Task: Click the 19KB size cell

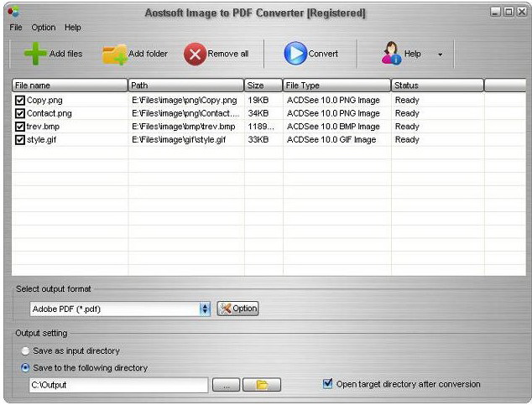Action: [x=258, y=101]
